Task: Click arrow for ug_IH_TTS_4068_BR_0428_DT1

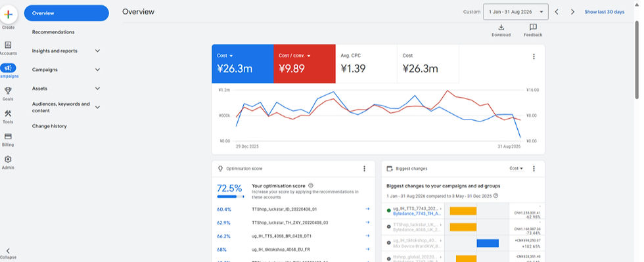Action: point(367,236)
